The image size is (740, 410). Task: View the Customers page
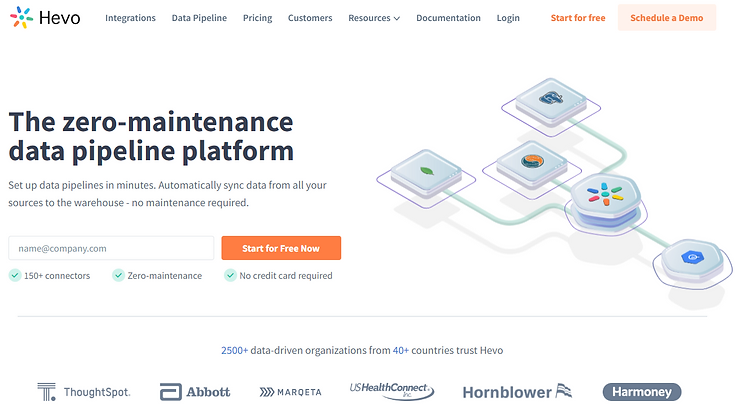[310, 18]
